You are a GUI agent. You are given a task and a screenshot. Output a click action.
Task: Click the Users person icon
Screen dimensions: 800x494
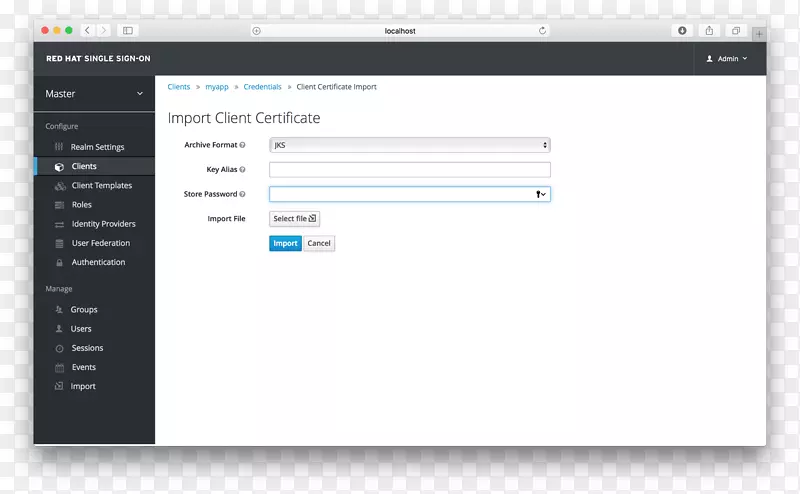click(59, 329)
